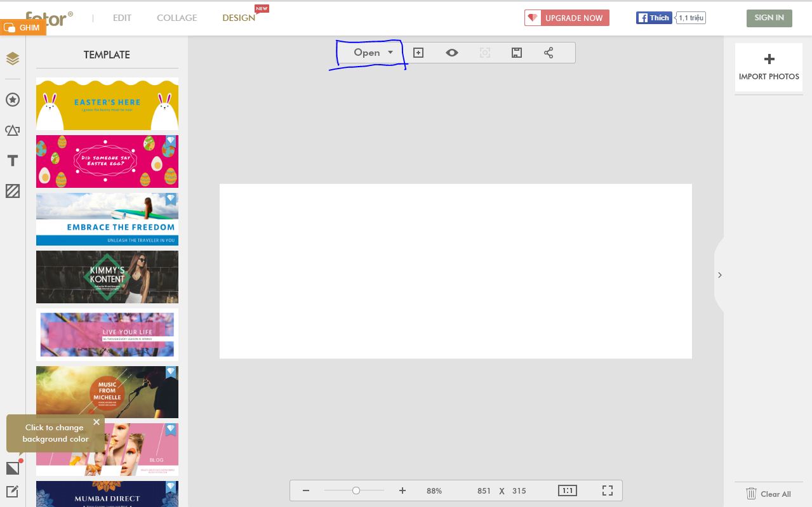Save design with the floppy disk icon
This screenshot has width=812, height=507.
[x=517, y=53]
